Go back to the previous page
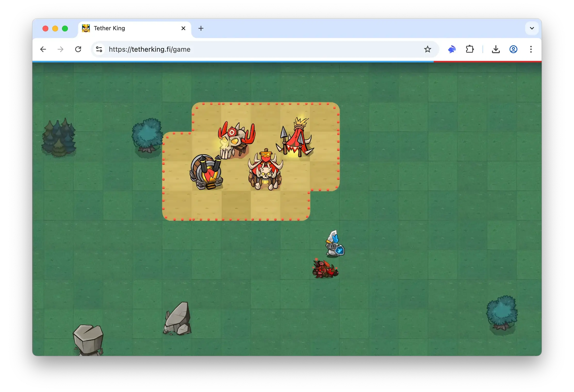 point(43,49)
